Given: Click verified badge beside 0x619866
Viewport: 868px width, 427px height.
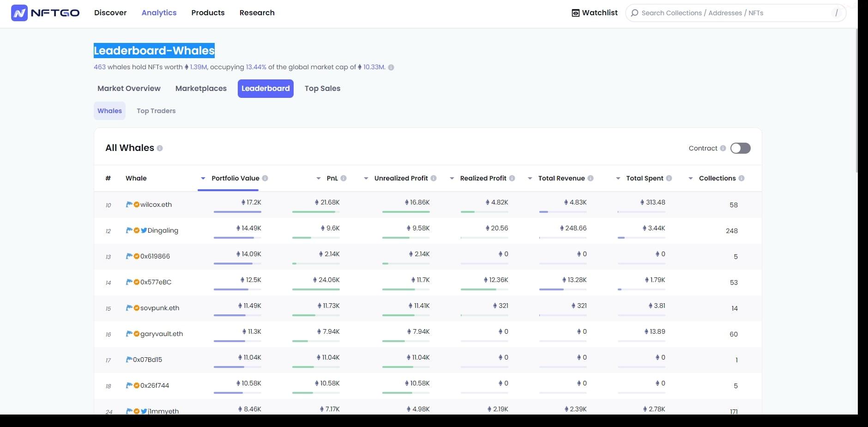Looking at the screenshot, I should pyautogui.click(x=137, y=256).
